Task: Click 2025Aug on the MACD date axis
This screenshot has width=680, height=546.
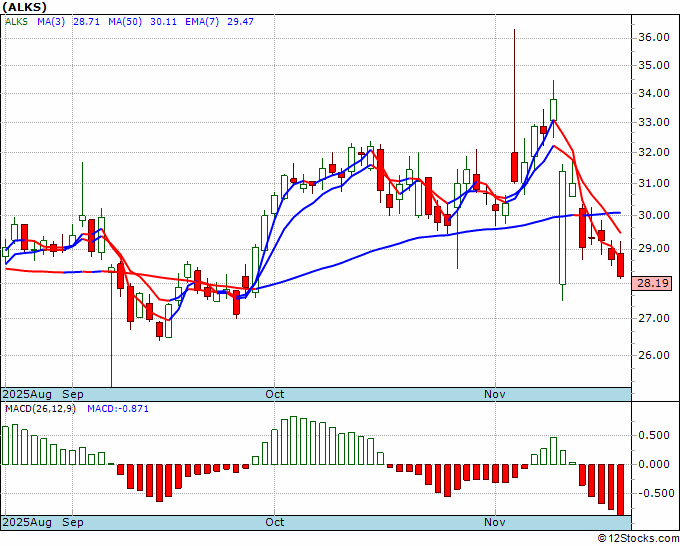Action: pos(27,522)
